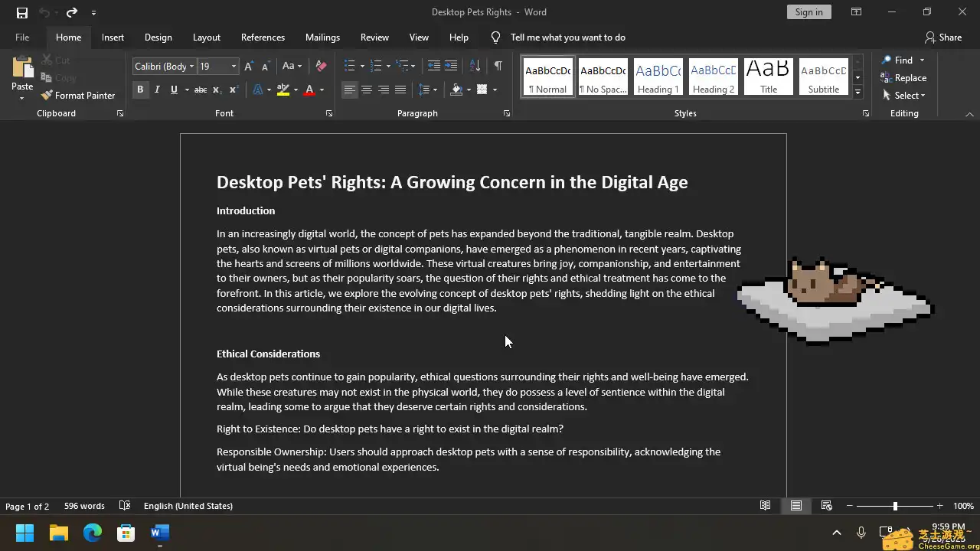Toggle Italic formatting
This screenshot has width=980, height=551.
[x=157, y=90]
